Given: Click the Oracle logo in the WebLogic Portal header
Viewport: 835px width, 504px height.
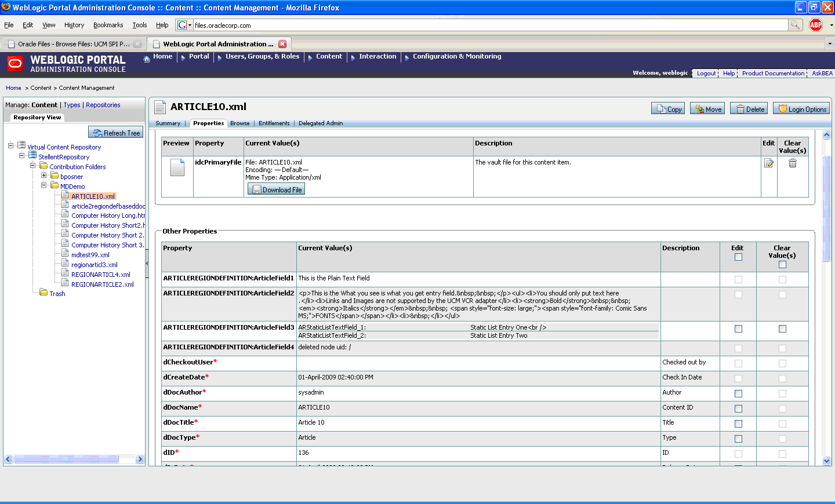Looking at the screenshot, I should [14, 63].
